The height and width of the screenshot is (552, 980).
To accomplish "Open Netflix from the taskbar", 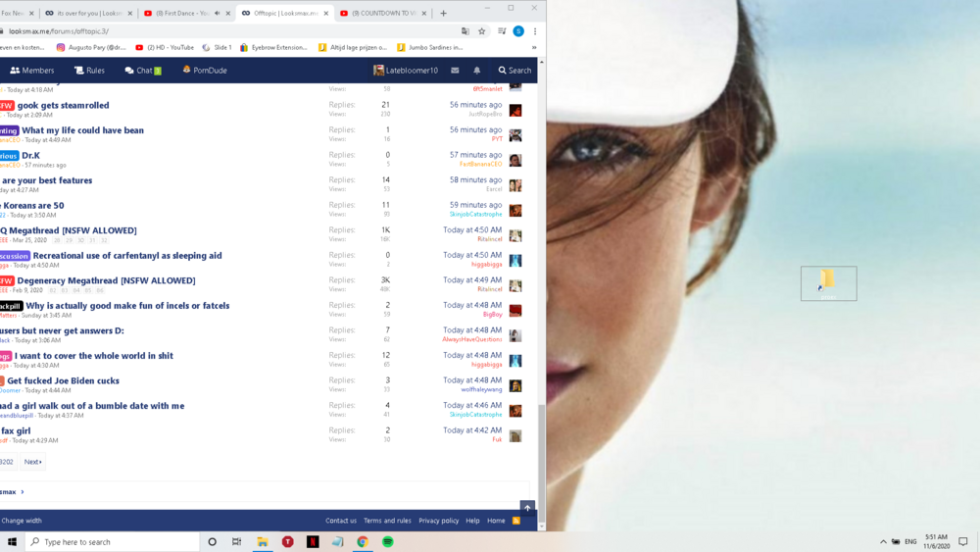I will pyautogui.click(x=313, y=542).
